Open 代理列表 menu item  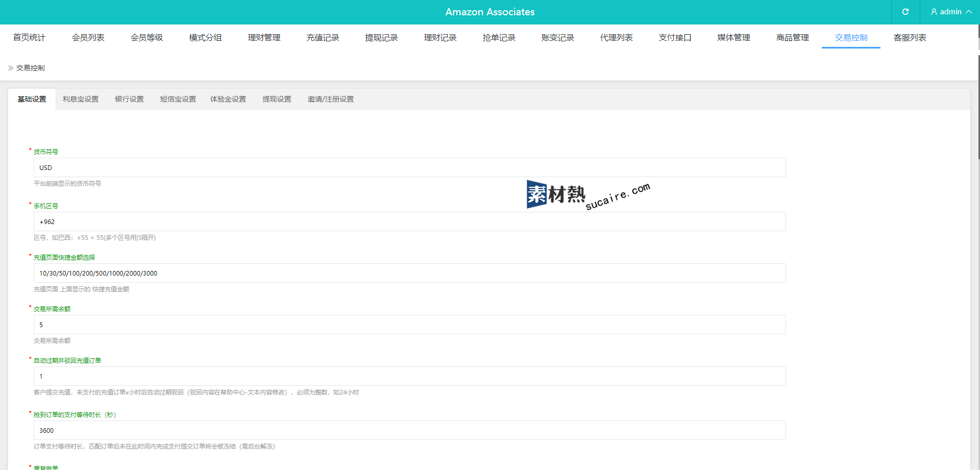point(616,37)
